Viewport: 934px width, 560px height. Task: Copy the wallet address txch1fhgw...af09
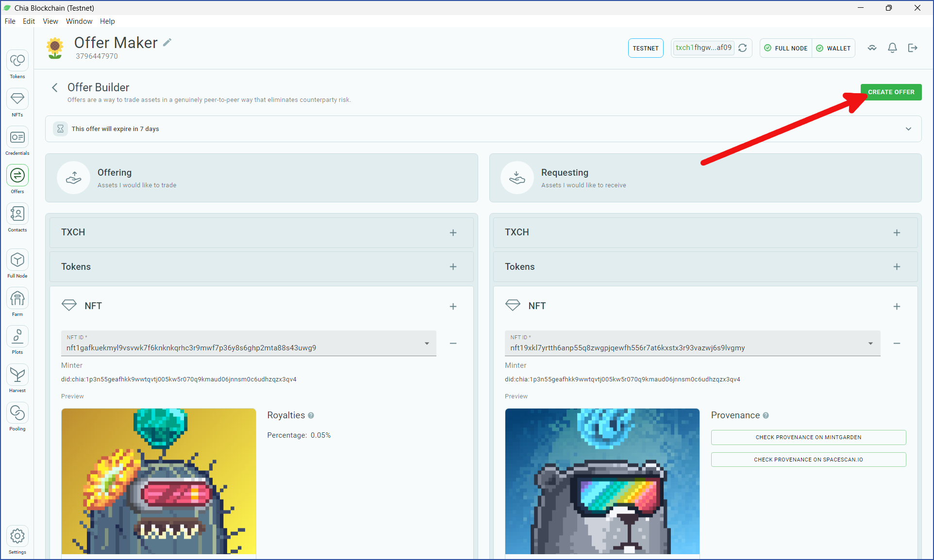point(703,48)
